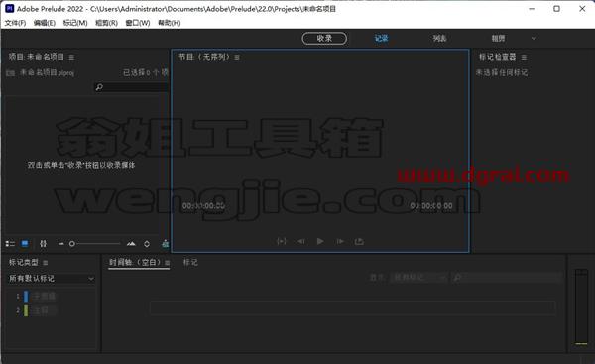The height and width of the screenshot is (364, 595).
Task: Minimize the Prelude window
Action: coord(532,9)
